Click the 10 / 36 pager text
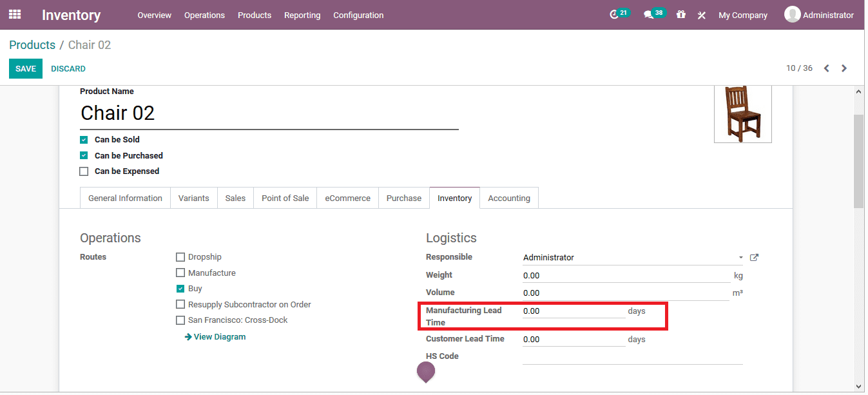 (x=799, y=68)
